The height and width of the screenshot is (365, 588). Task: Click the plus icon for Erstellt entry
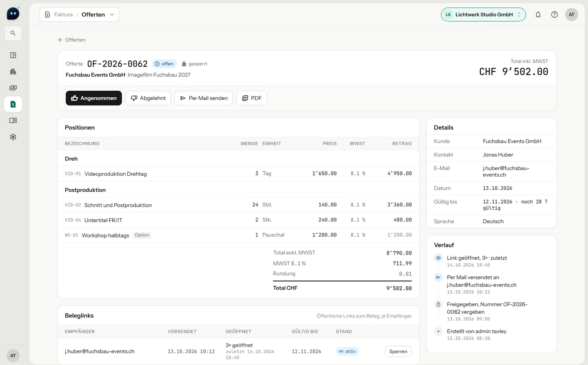(x=438, y=331)
